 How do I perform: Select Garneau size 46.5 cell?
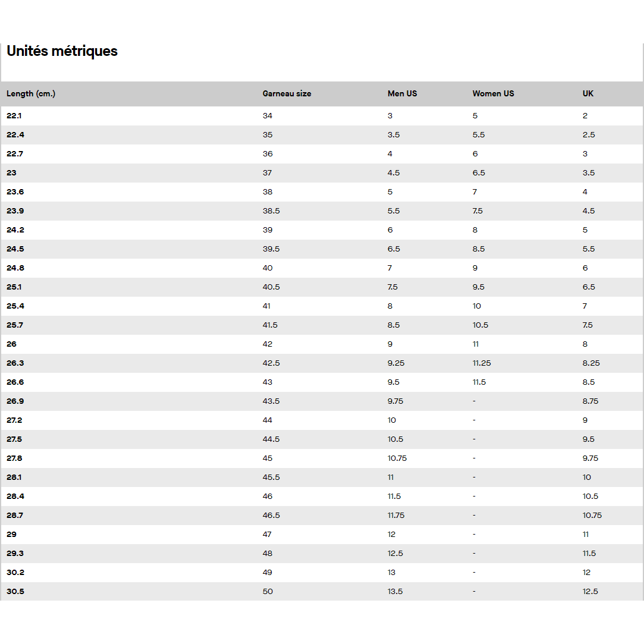[x=271, y=516]
